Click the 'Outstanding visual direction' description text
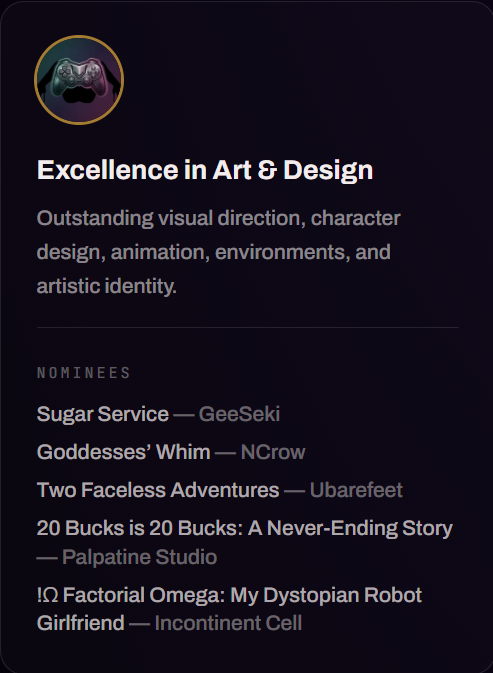This screenshot has width=493, height=673. [171, 218]
